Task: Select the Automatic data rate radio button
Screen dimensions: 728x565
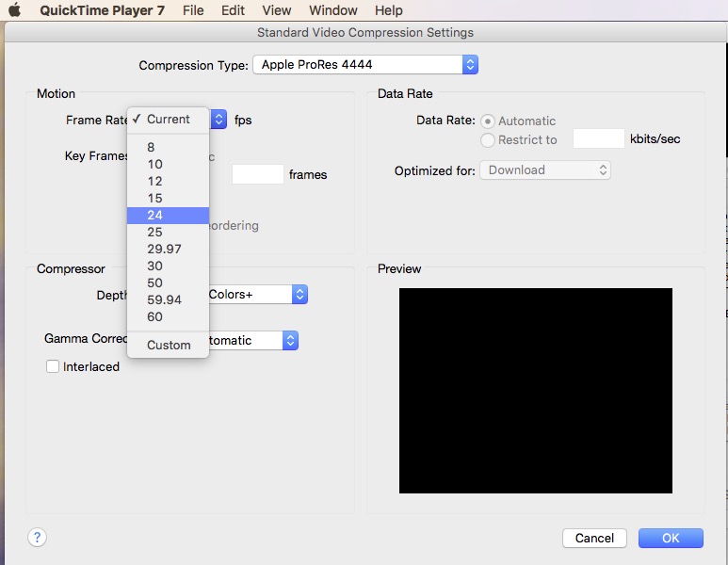Action: point(488,121)
